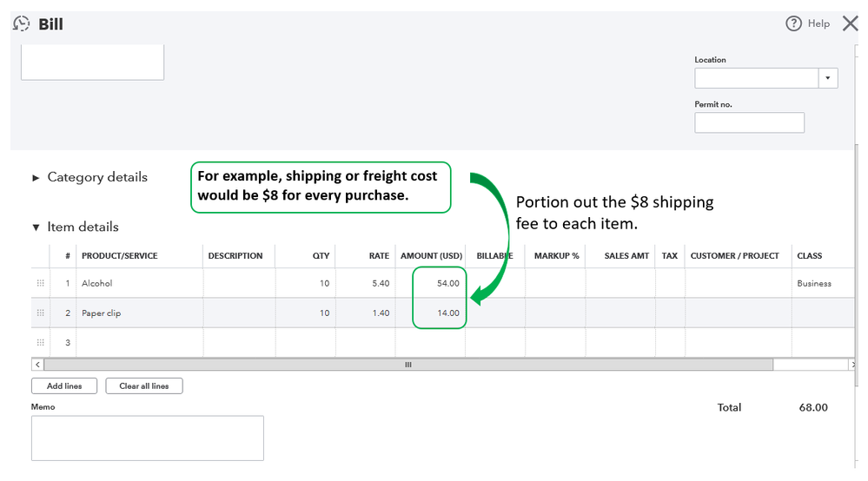This screenshot has width=868, height=481.
Task: Grab the drag handle for row 1
Action: point(40,283)
